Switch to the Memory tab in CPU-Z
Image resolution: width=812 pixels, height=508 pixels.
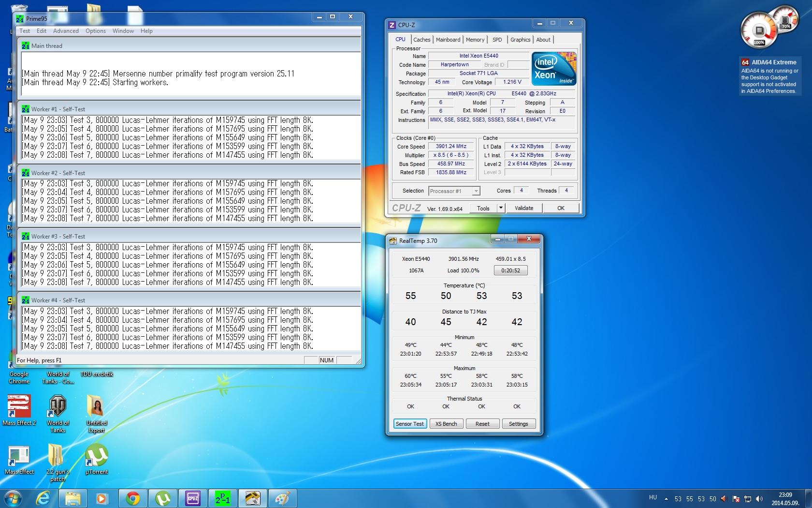point(475,40)
